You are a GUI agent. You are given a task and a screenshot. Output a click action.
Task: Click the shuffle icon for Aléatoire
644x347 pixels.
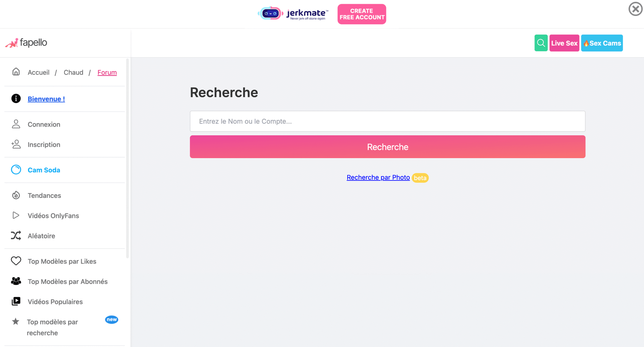(16, 236)
